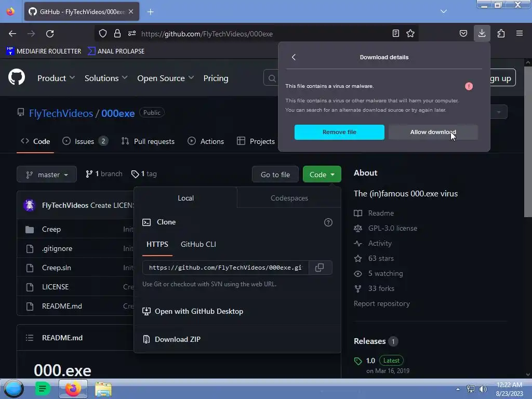Screen dimensions: 532x399
Task: Expand the Product navigation menu
Action: [56, 78]
